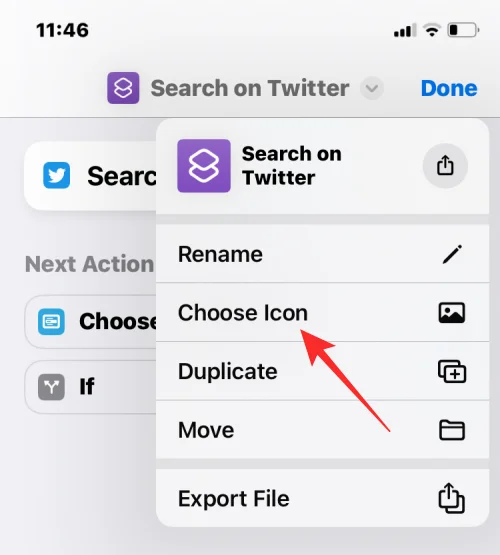500x555 pixels.
Task: Tap the Choose from Menu icon
Action: click(51, 321)
